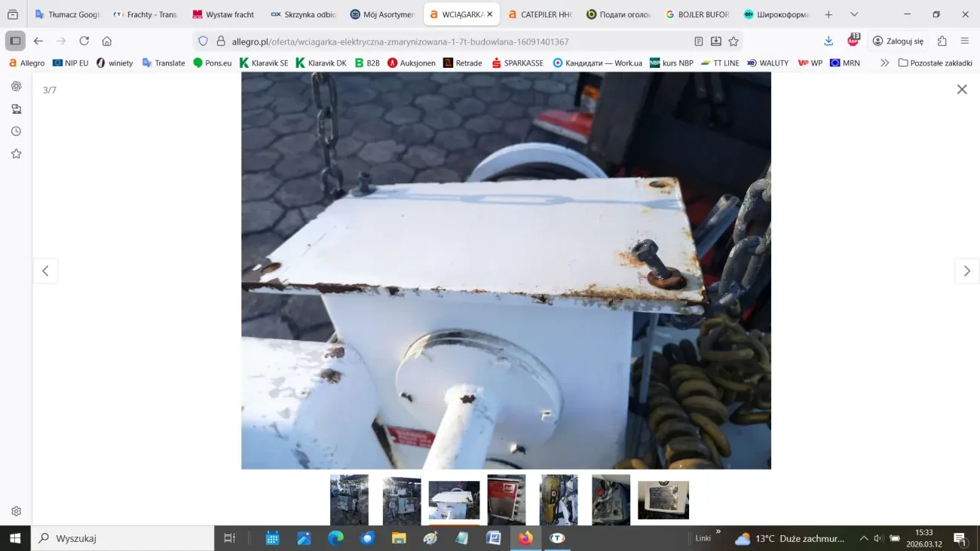This screenshot has height=551, width=980.
Task: Bookmark this page with the star icon
Action: (x=733, y=41)
